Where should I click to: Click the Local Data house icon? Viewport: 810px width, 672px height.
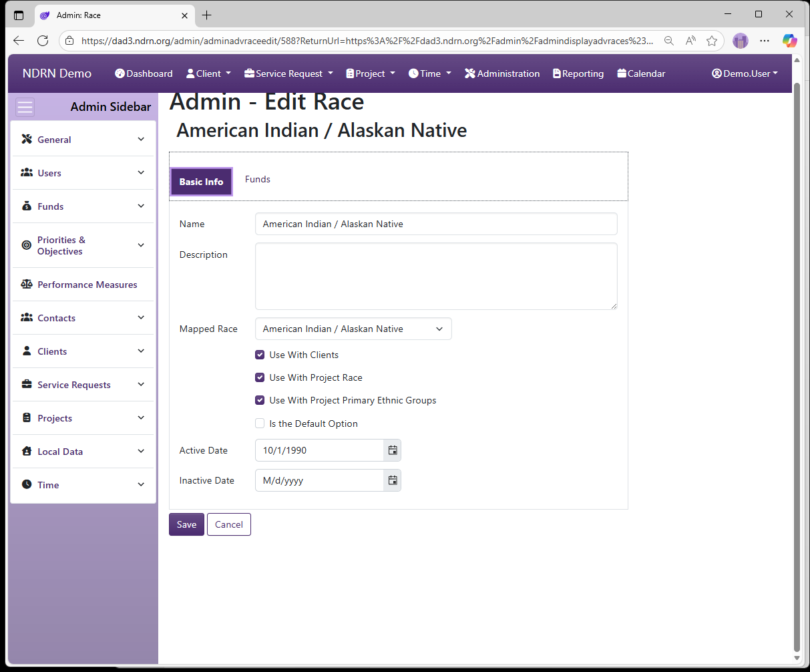[x=27, y=451]
